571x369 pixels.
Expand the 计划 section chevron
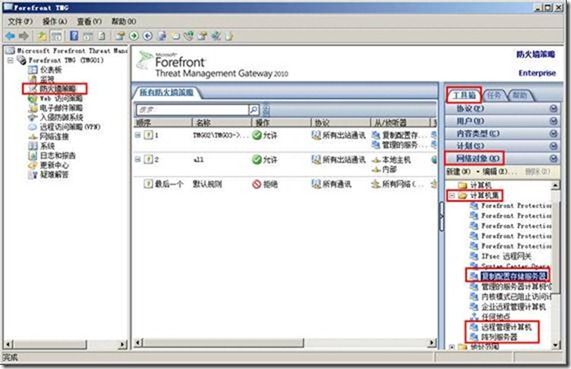click(x=553, y=146)
